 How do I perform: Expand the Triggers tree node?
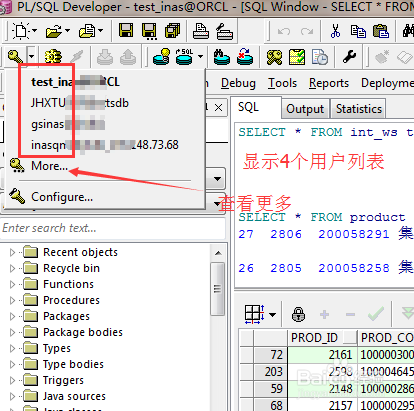point(13,380)
